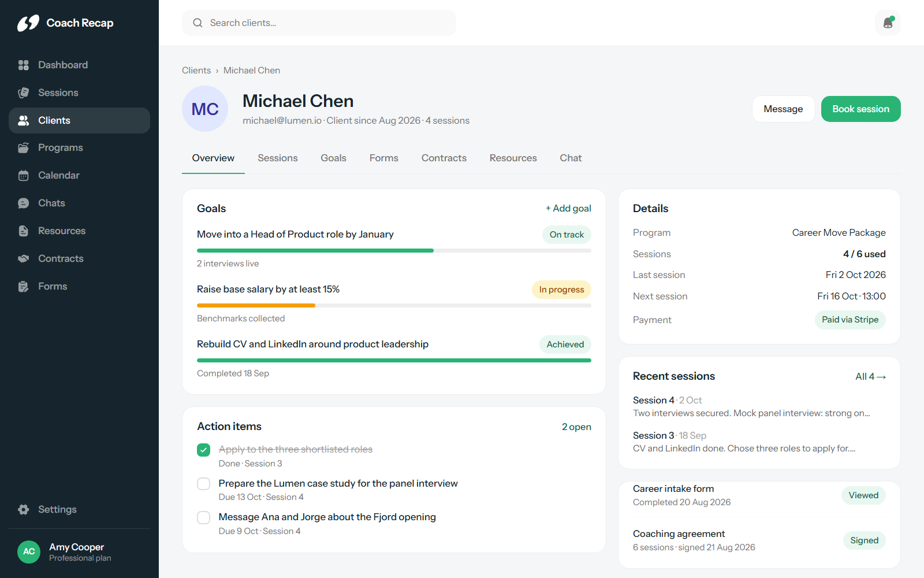The height and width of the screenshot is (578, 924).
Task: Open Chats via its speech-bubble icon
Action: tap(24, 203)
